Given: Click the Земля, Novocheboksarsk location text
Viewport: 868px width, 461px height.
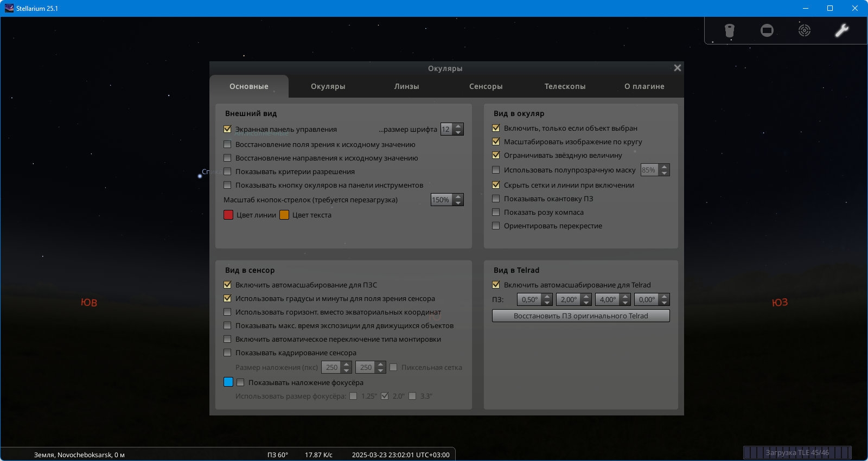Looking at the screenshot, I should [x=79, y=455].
